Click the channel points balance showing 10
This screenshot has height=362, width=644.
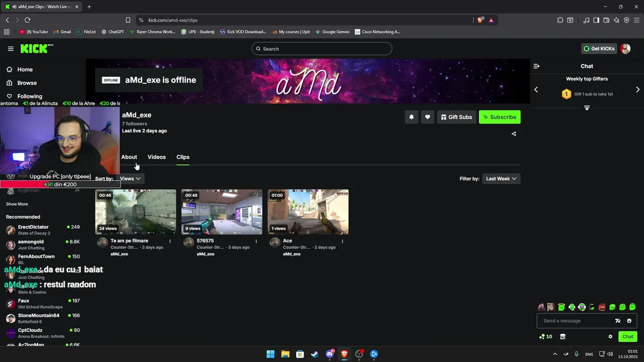545,336
